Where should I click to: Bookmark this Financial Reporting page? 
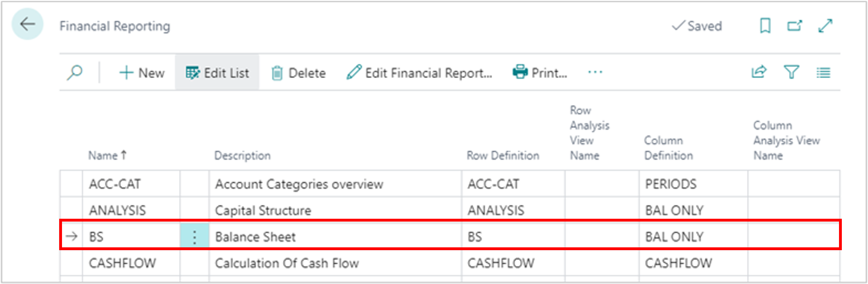(x=765, y=26)
